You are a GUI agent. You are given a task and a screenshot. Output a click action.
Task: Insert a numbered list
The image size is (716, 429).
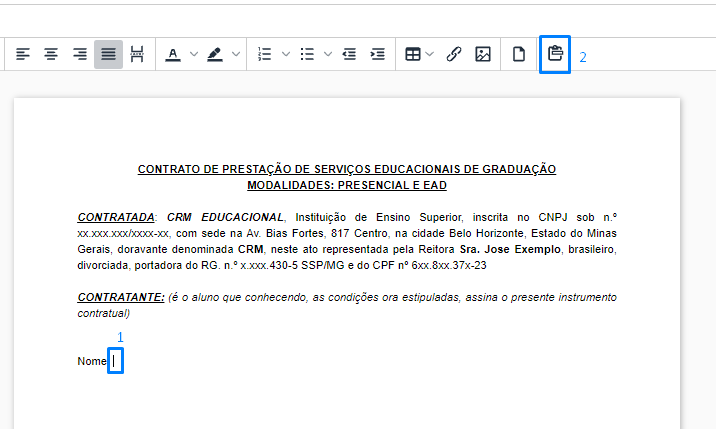point(265,54)
